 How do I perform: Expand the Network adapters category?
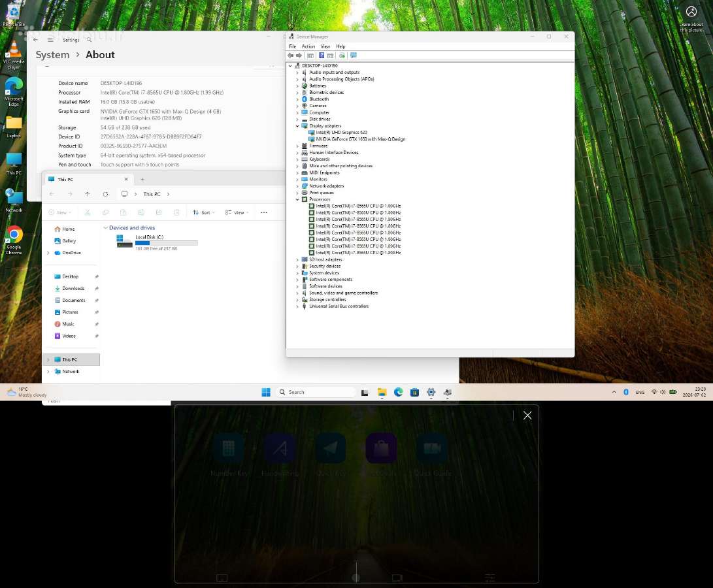[x=298, y=186]
